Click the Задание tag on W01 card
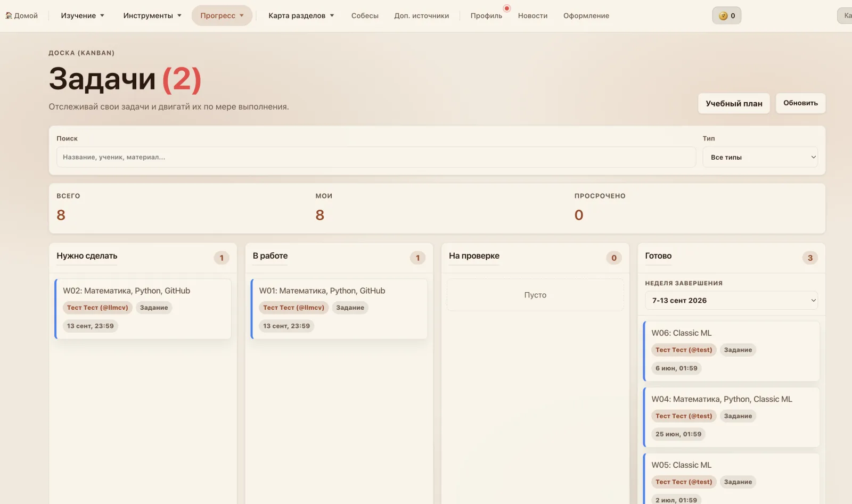852x504 pixels. 350,308
